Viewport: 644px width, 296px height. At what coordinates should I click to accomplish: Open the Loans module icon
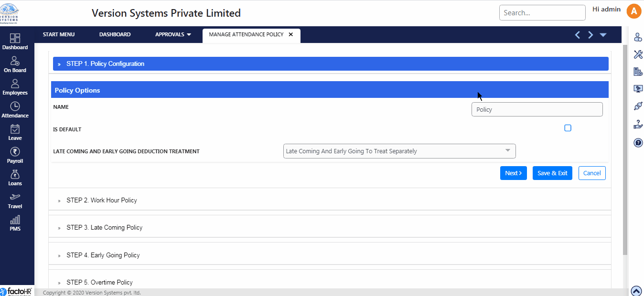click(x=15, y=177)
